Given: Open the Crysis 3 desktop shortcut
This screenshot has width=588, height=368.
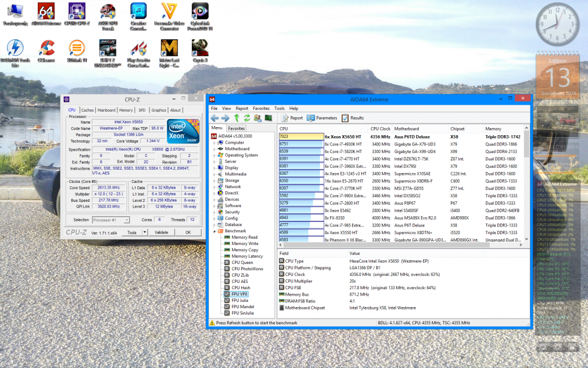Looking at the screenshot, I should point(200,51).
